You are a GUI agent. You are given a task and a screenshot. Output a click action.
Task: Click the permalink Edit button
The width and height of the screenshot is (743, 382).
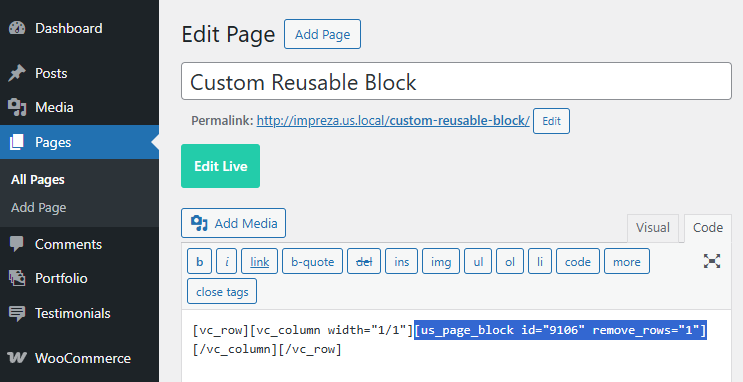pos(552,121)
